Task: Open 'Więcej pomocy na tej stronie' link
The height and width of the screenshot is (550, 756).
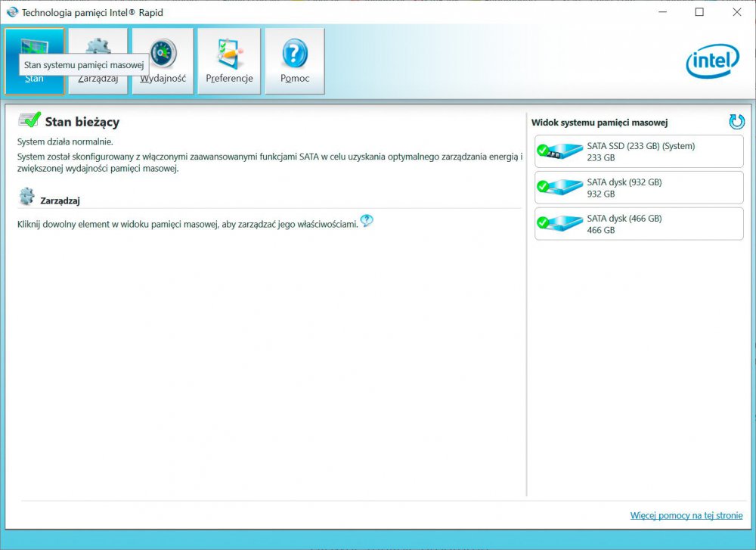Action: click(x=686, y=516)
